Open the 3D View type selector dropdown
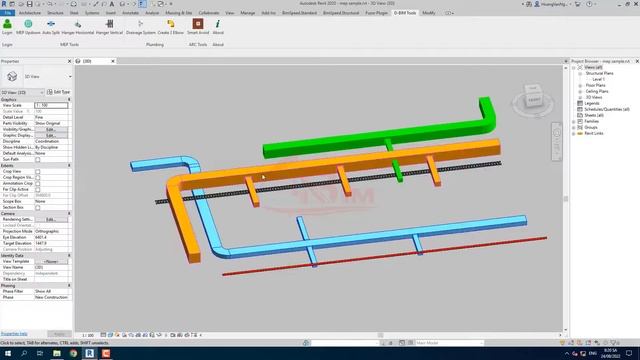 (70, 77)
